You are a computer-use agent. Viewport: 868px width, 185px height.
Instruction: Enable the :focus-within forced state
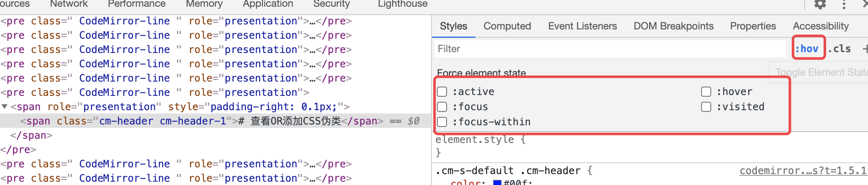442,122
